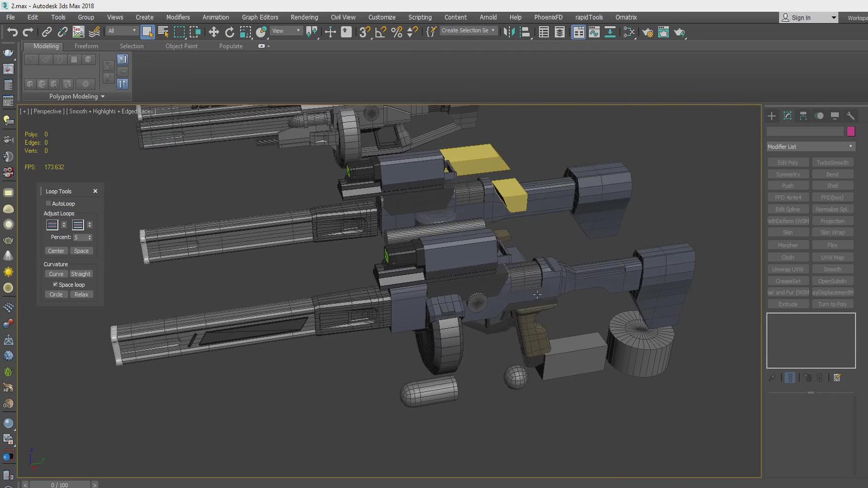The width and height of the screenshot is (868, 488).
Task: Enable the AutoLoop checkbox
Action: (48, 203)
